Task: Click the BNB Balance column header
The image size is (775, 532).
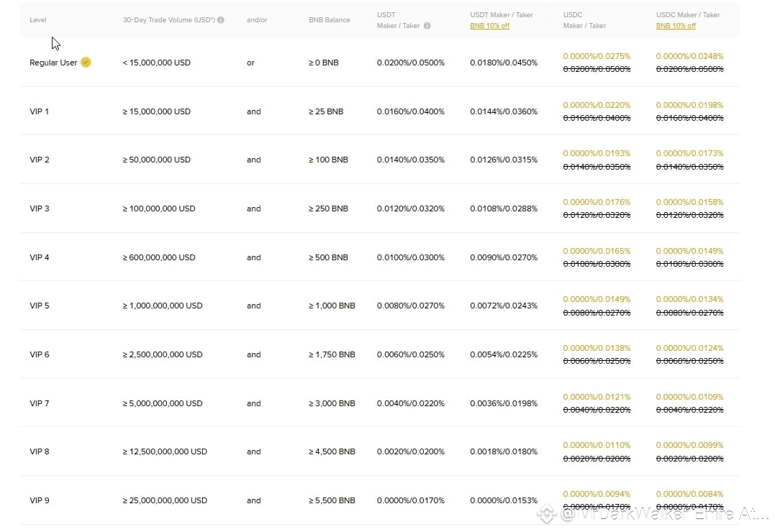Action: pos(329,20)
